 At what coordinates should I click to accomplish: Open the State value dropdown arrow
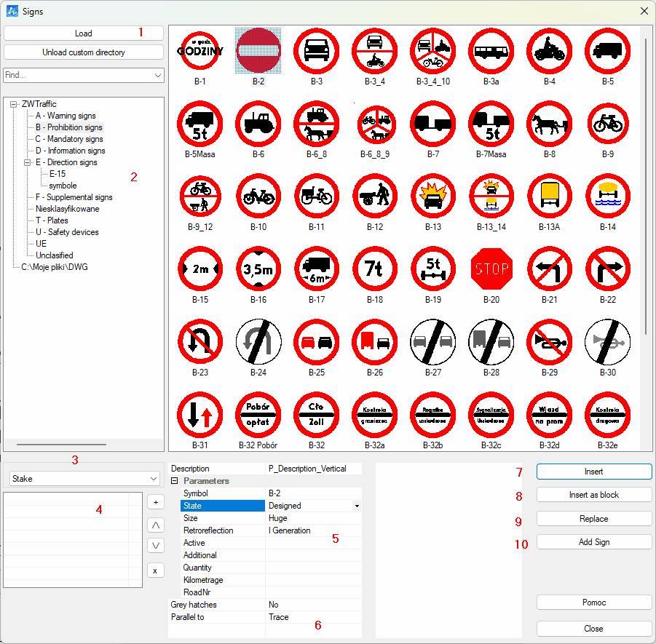tap(357, 506)
